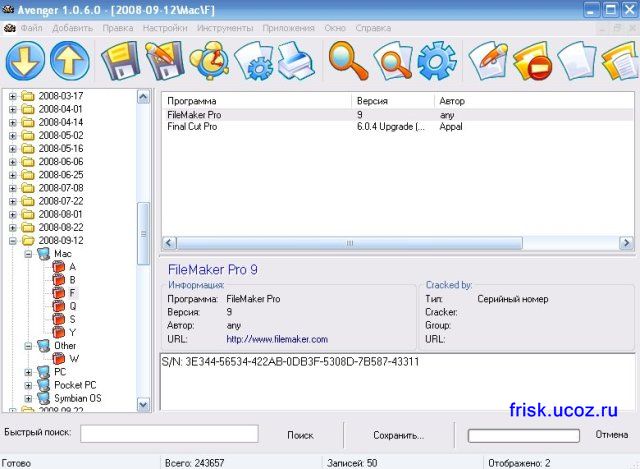Open the Настройки menu
Image resolution: width=640 pixels, height=469 pixels.
coord(165,28)
